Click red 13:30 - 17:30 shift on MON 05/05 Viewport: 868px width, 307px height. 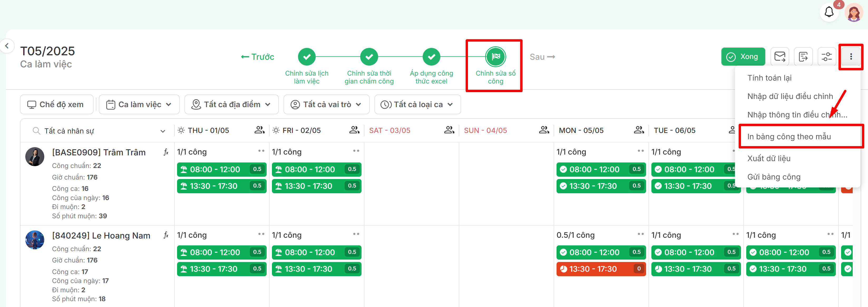pyautogui.click(x=601, y=269)
